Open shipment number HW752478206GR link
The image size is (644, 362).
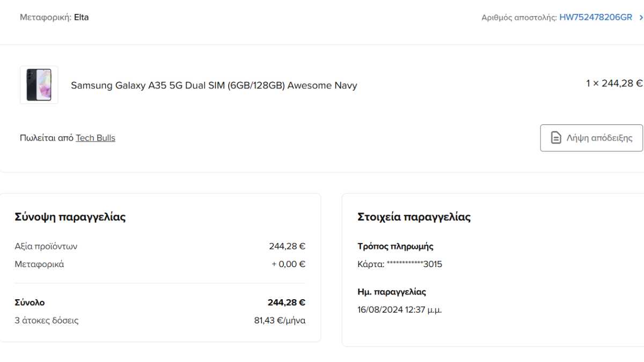(x=596, y=18)
